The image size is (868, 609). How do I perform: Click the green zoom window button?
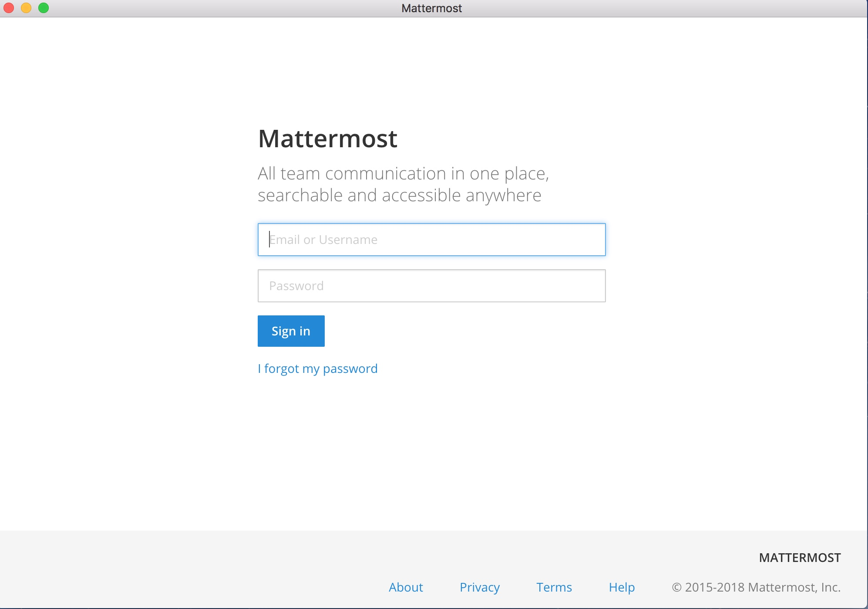tap(44, 8)
